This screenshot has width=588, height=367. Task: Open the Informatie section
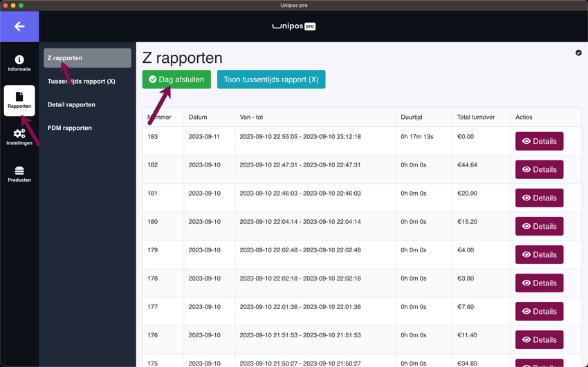19,64
